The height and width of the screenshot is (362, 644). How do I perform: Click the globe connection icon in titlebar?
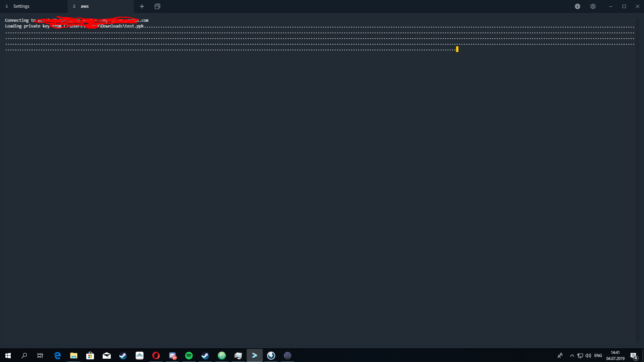[x=577, y=6]
